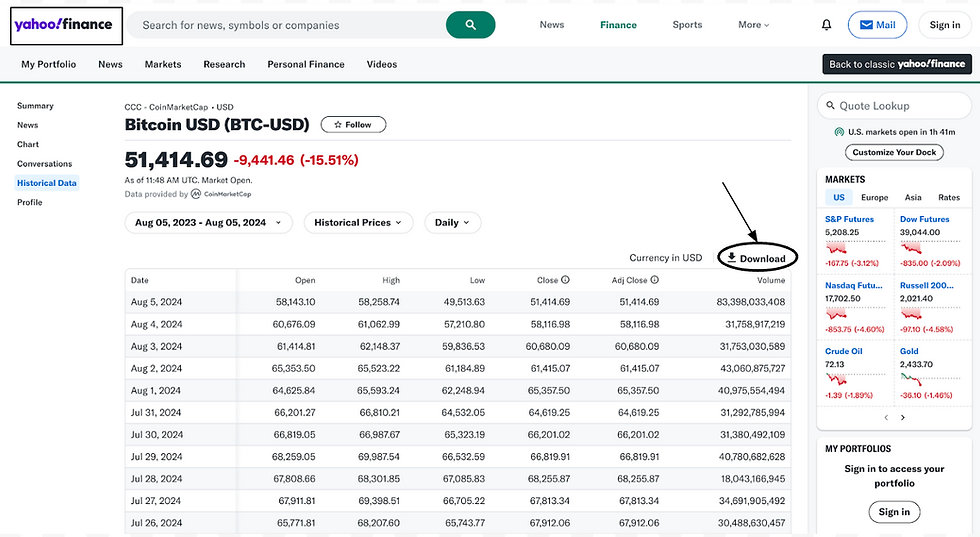Image resolution: width=980 pixels, height=537 pixels.
Task: Click the info icon next to Adj Close column
Action: (x=654, y=280)
